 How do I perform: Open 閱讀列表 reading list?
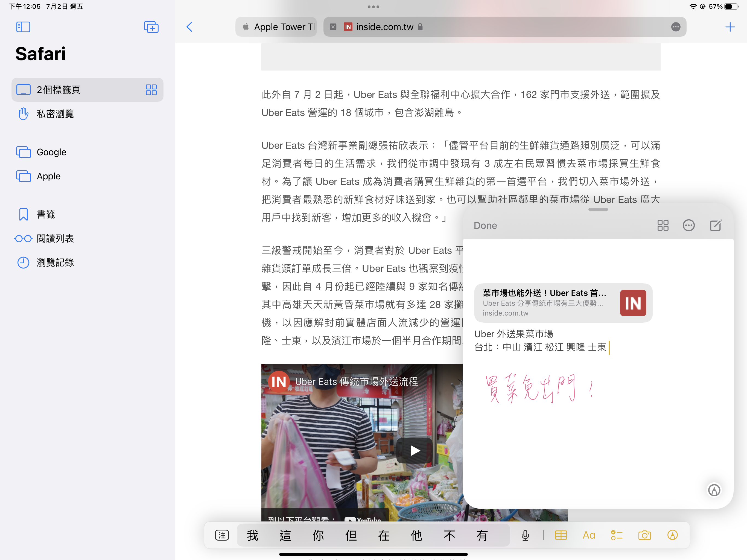point(87,238)
